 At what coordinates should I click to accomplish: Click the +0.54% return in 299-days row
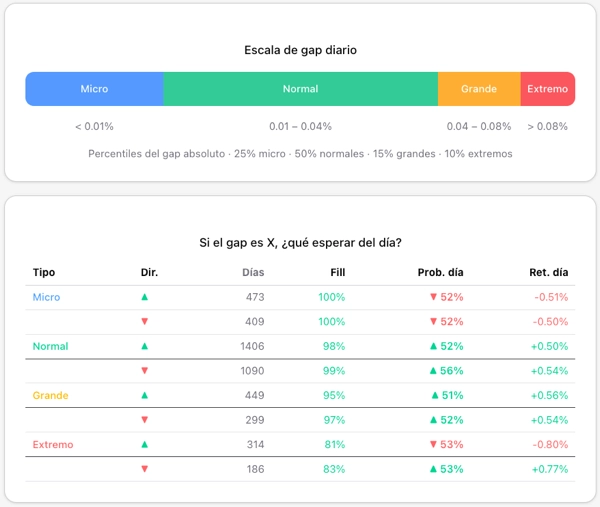549,420
